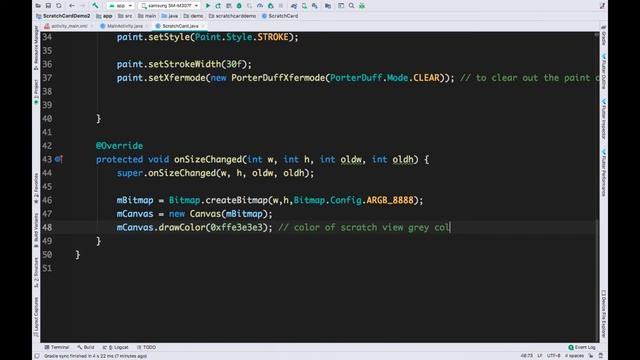640x360 pixels.
Task: Click the LF line separator status
Action: [540, 356]
